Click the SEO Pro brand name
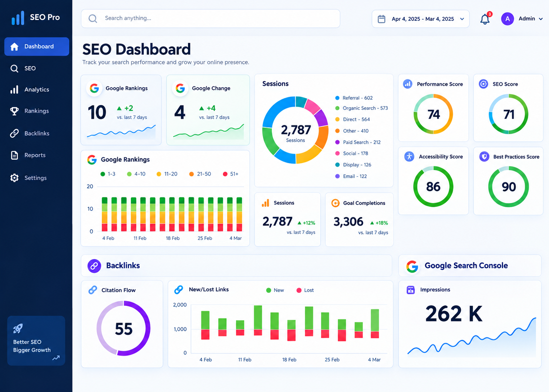Image resolution: width=549 pixels, height=392 pixels. 45,17
